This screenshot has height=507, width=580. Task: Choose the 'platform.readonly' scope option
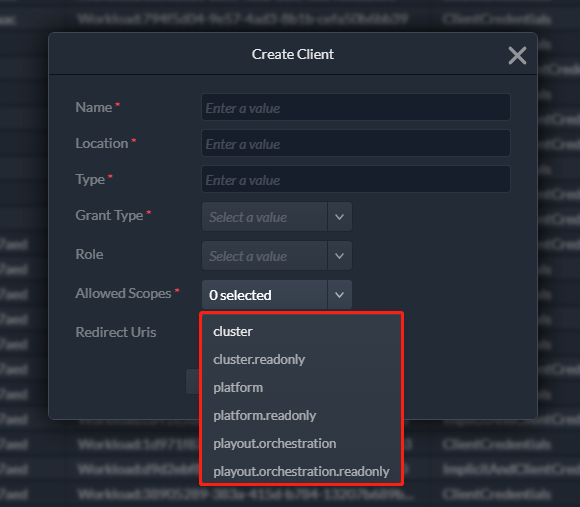tap(301, 416)
